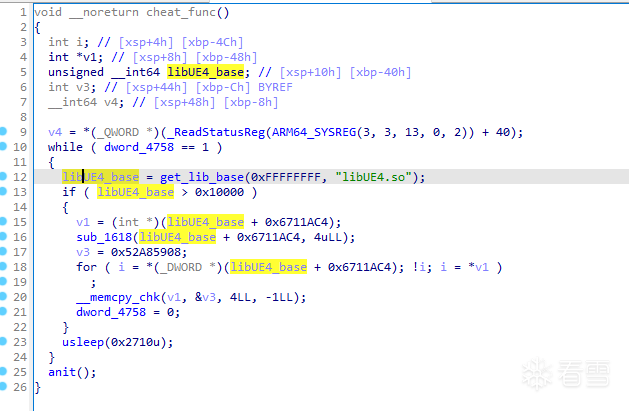
Task: Toggle breakpoint dot on line 13
Action: [3, 191]
